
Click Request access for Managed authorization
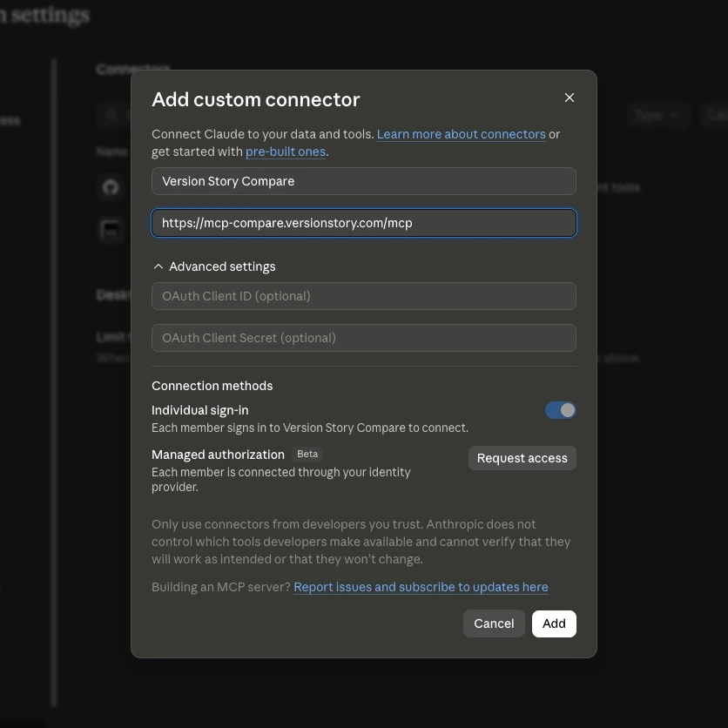(x=522, y=458)
